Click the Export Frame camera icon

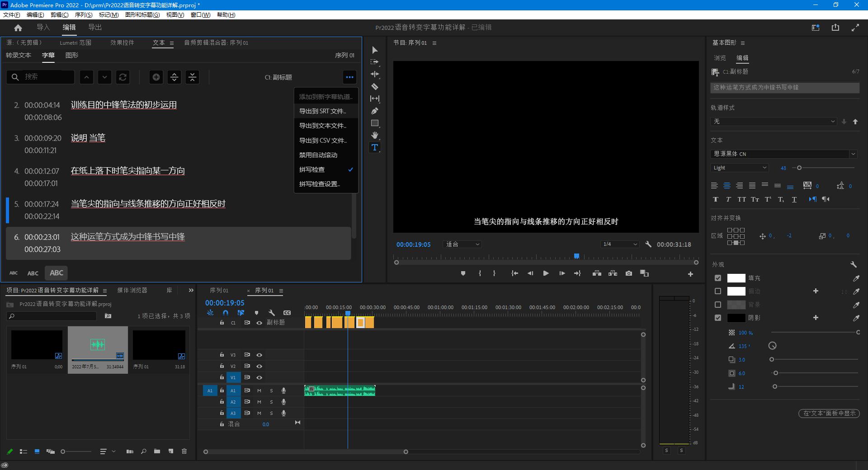point(628,273)
